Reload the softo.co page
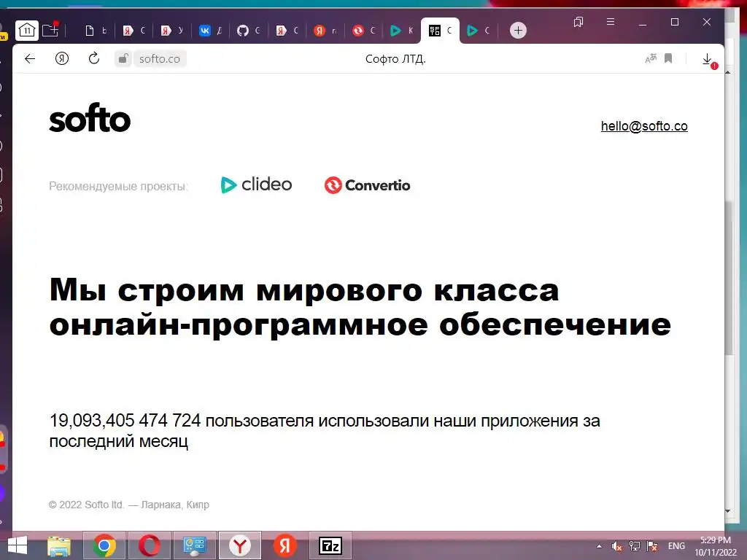This screenshot has width=747, height=560. pyautogui.click(x=94, y=58)
